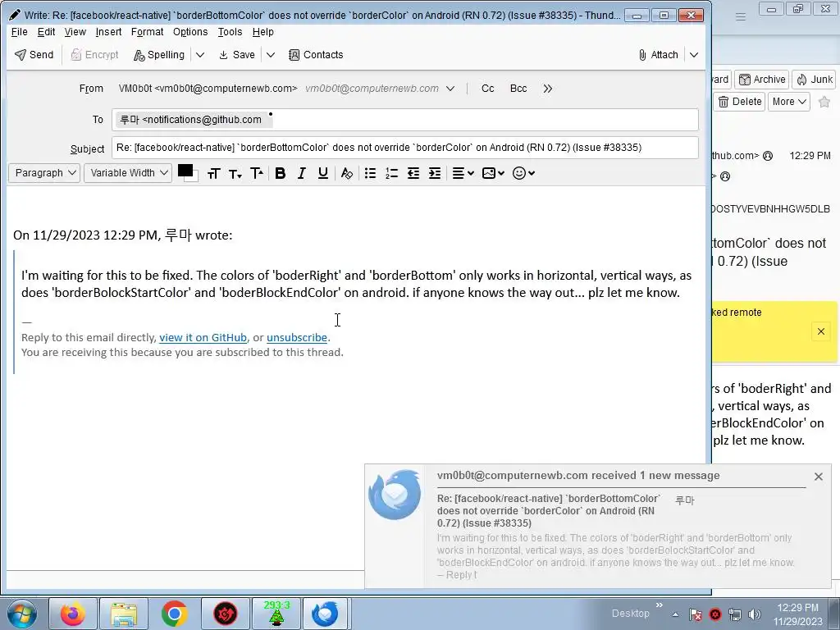This screenshot has width=840, height=630.
Task: Click the unsubscribe link
Action: tap(297, 337)
